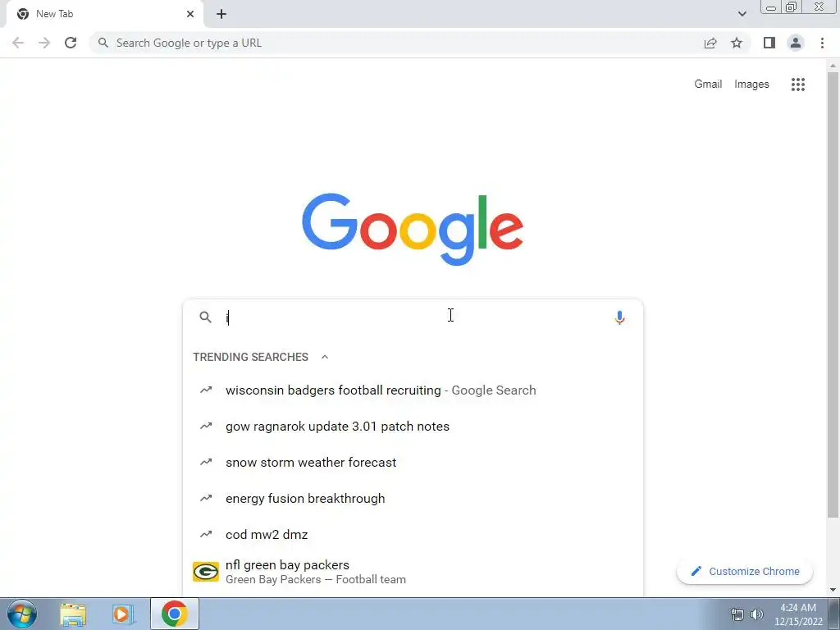Image resolution: width=840 pixels, height=630 pixels.
Task: Reload the current page
Action: pos(71,43)
